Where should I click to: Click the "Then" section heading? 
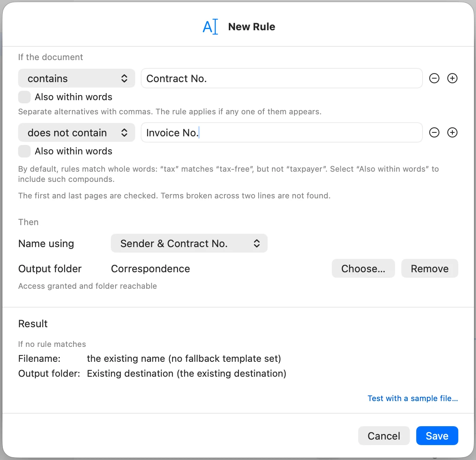(28, 222)
